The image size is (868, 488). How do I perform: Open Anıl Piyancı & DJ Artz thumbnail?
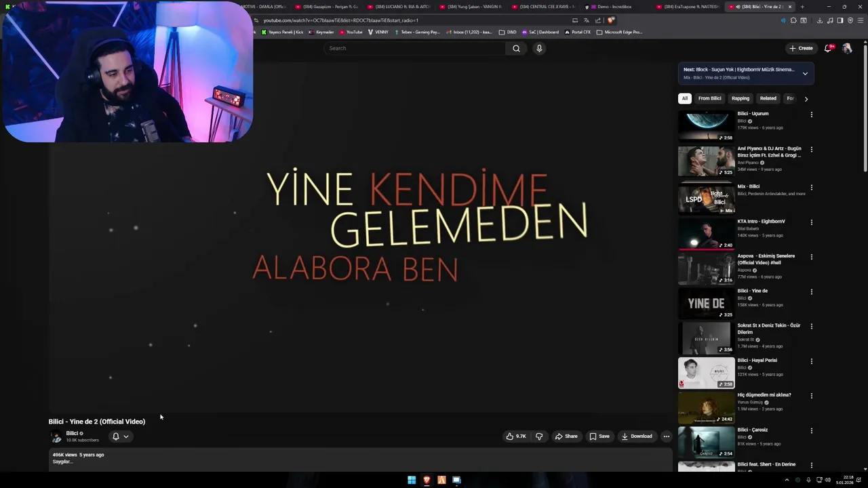tap(706, 161)
